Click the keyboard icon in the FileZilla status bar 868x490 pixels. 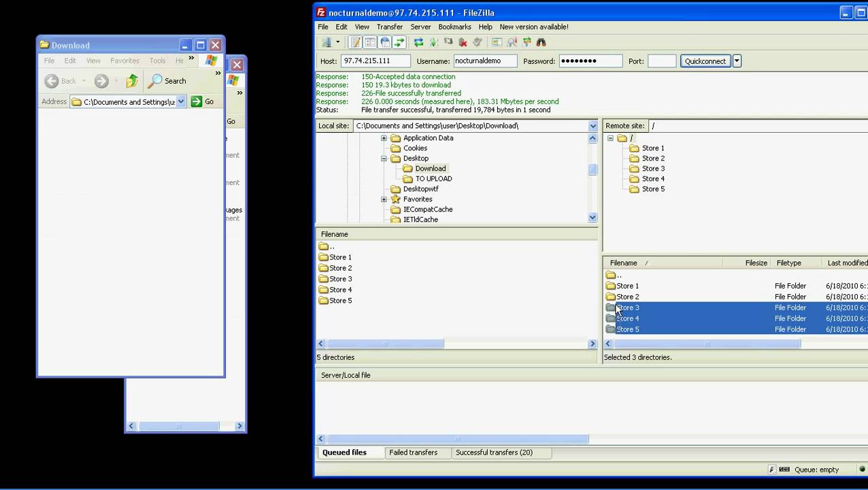click(784, 470)
